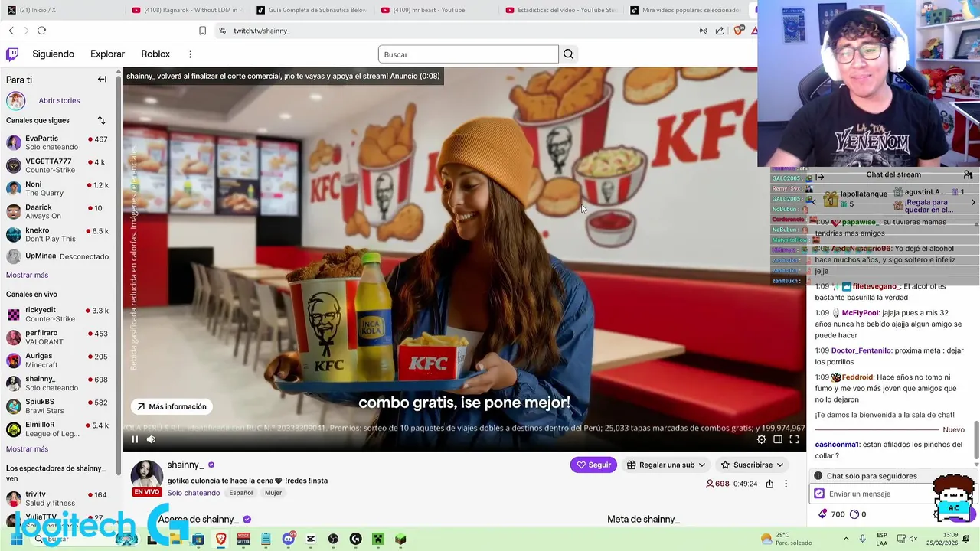
Task: Open rickyedit channel in sidebar
Action: click(x=58, y=315)
